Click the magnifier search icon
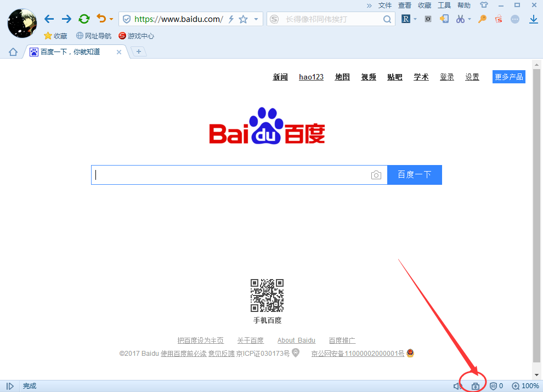The image size is (543, 392). 387,19
